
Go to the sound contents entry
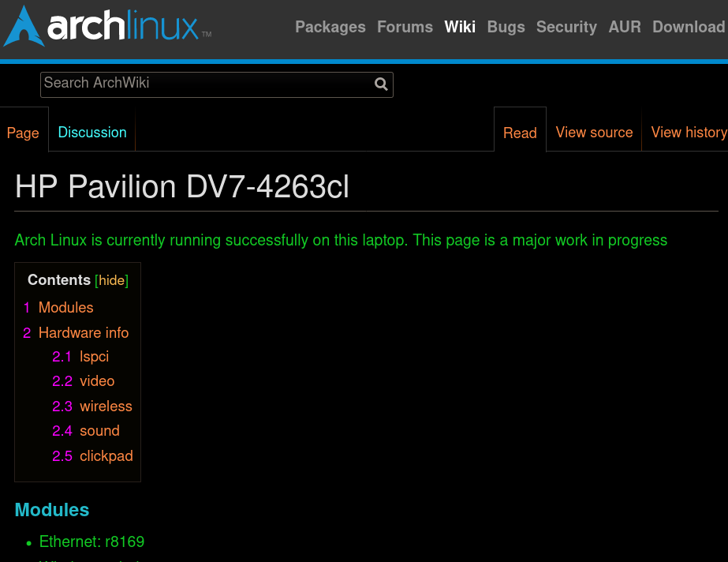99,432
